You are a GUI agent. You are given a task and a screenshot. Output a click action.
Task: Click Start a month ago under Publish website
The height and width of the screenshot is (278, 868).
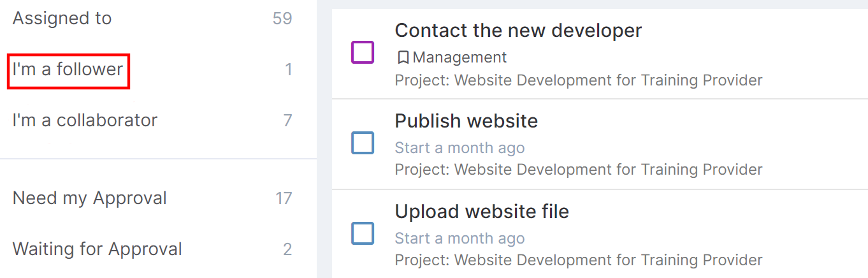(459, 148)
